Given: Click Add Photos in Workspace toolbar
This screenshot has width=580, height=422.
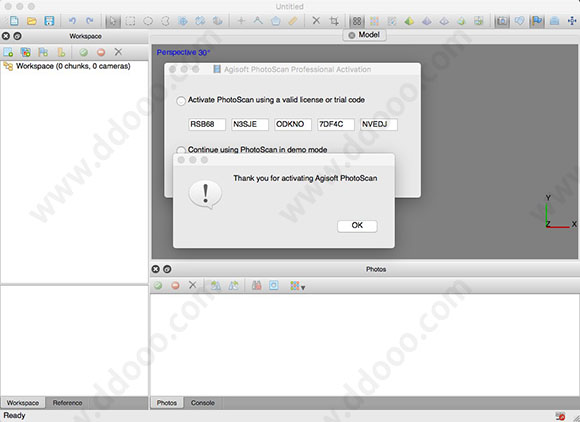Looking at the screenshot, I should (x=26, y=52).
